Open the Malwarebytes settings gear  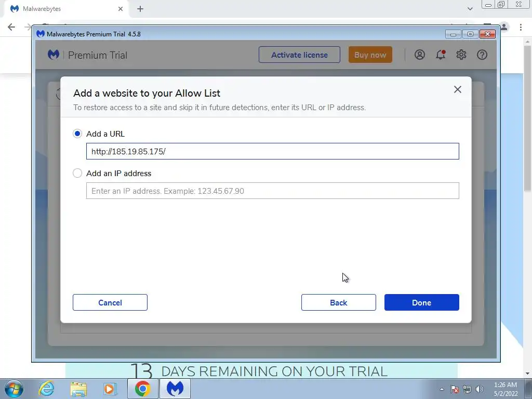click(x=461, y=55)
